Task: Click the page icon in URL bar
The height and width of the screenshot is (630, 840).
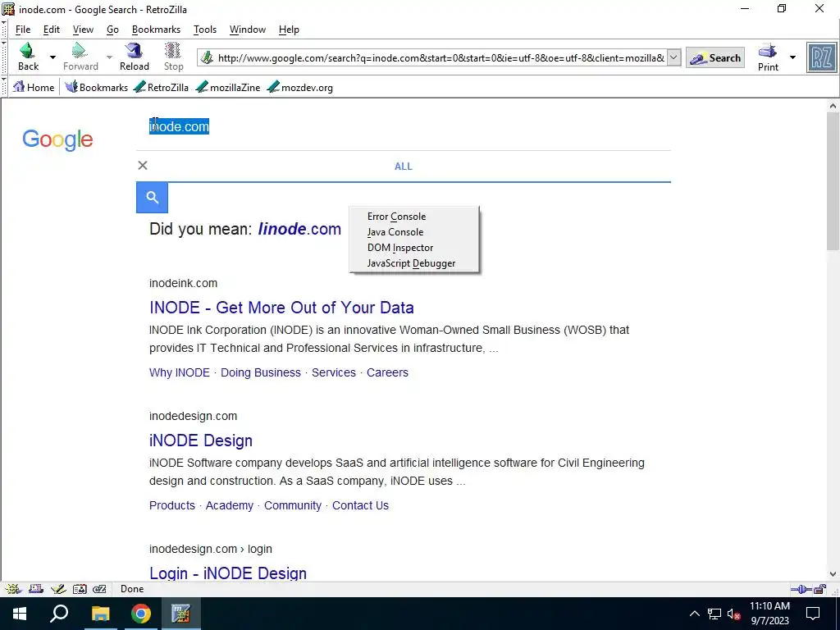Action: tap(207, 58)
